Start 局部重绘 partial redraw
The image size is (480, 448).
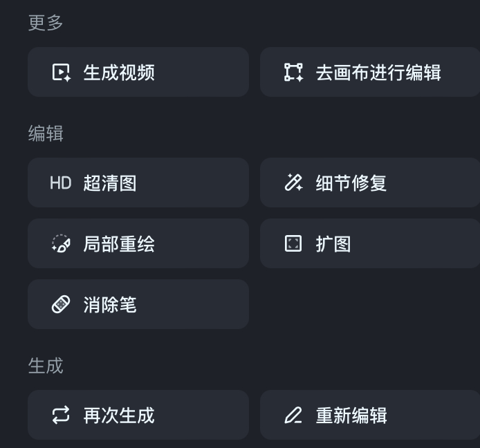tap(119, 244)
